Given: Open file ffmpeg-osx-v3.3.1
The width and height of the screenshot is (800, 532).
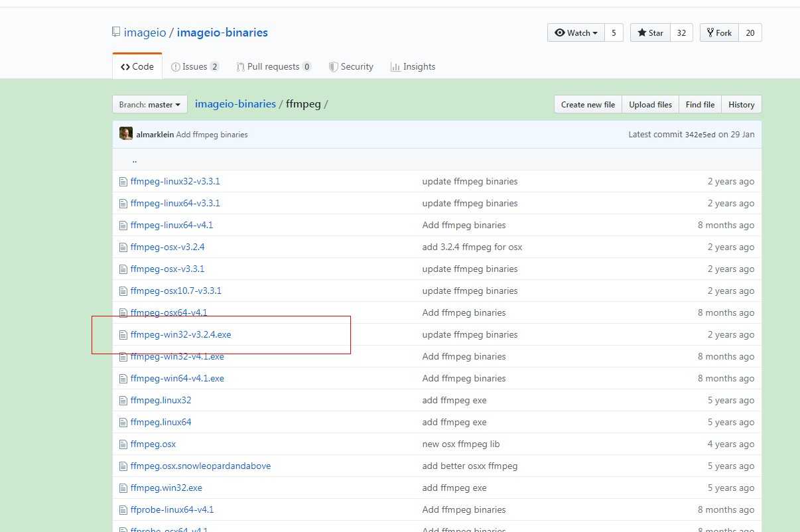Looking at the screenshot, I should pyautogui.click(x=167, y=269).
